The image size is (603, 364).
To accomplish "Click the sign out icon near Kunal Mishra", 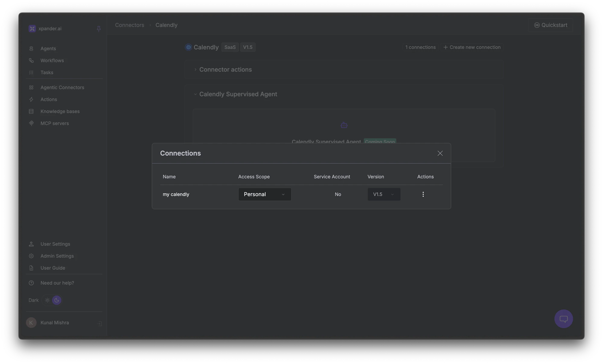I will click(x=99, y=324).
